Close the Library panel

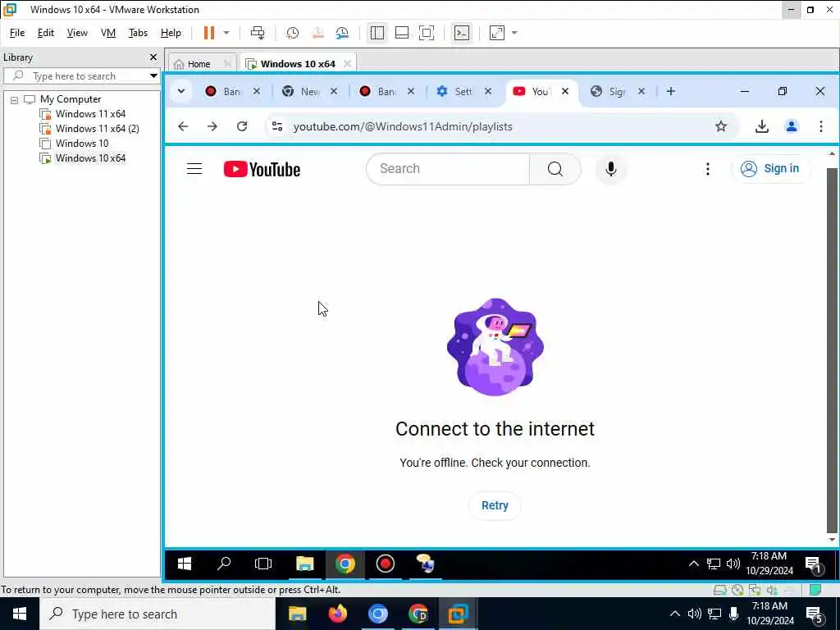coord(153,57)
